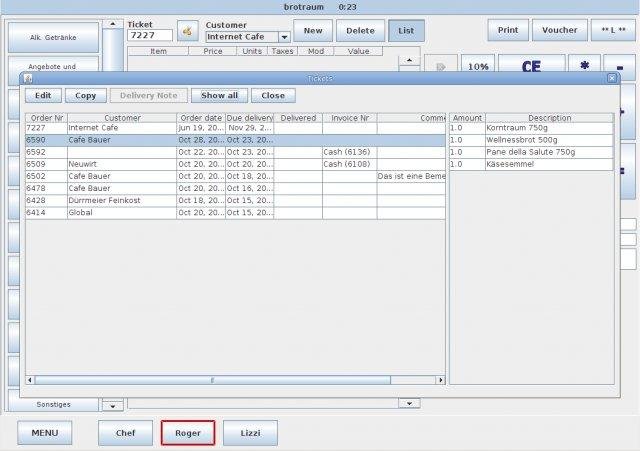
Task: Click the 10% discount button
Action: pos(478,65)
